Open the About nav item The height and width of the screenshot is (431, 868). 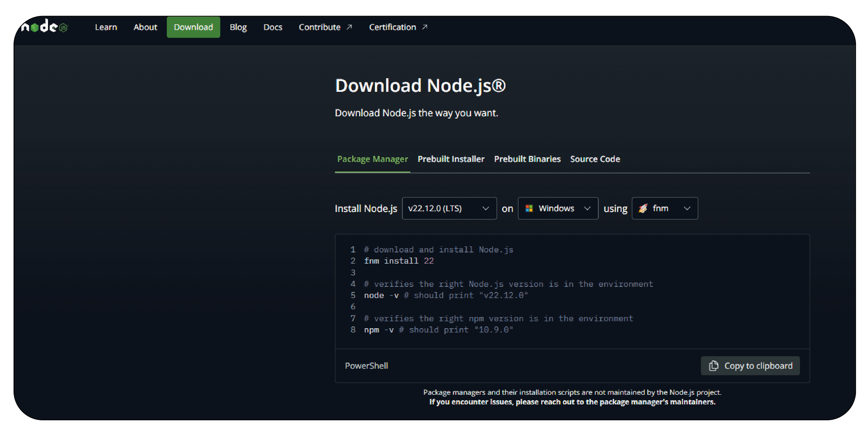pyautogui.click(x=145, y=27)
